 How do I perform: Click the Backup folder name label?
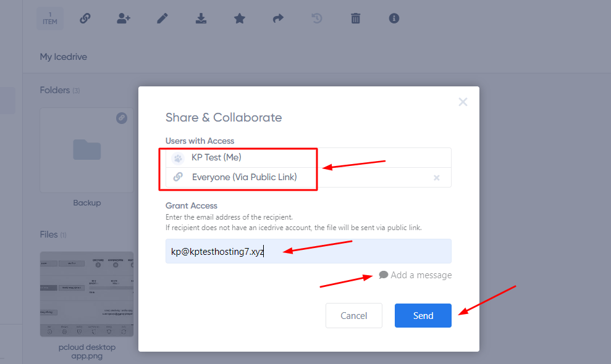(87, 203)
